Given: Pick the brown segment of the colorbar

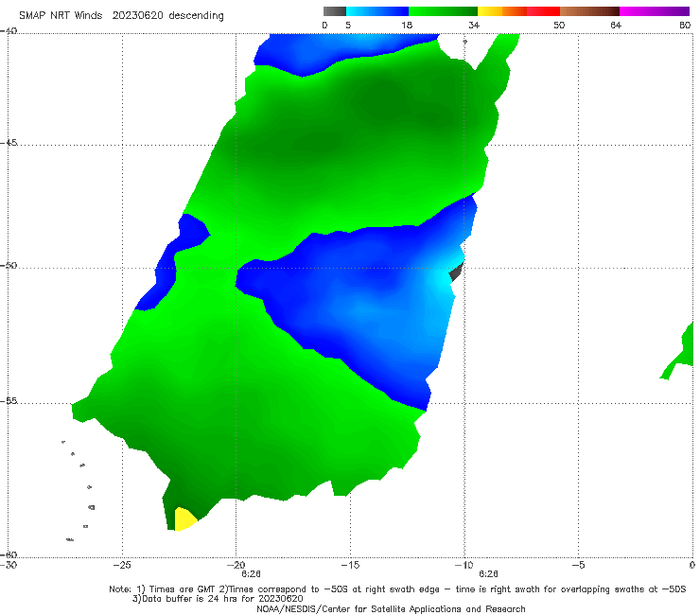Looking at the screenshot, I should pyautogui.click(x=589, y=11).
